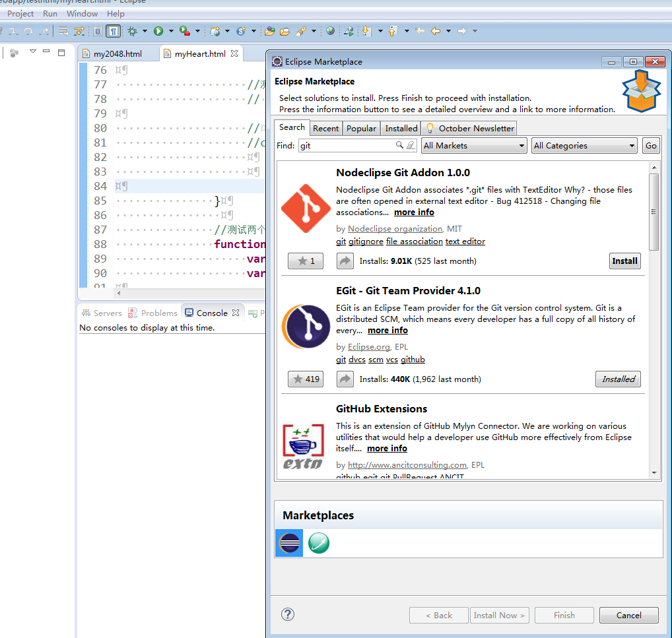Switch to the Installed tab in Marketplace
Screen dimensions: 672x638
pyautogui.click(x=401, y=129)
